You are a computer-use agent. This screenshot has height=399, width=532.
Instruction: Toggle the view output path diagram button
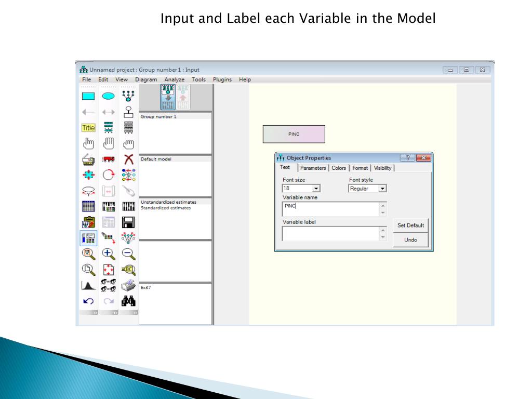183,97
